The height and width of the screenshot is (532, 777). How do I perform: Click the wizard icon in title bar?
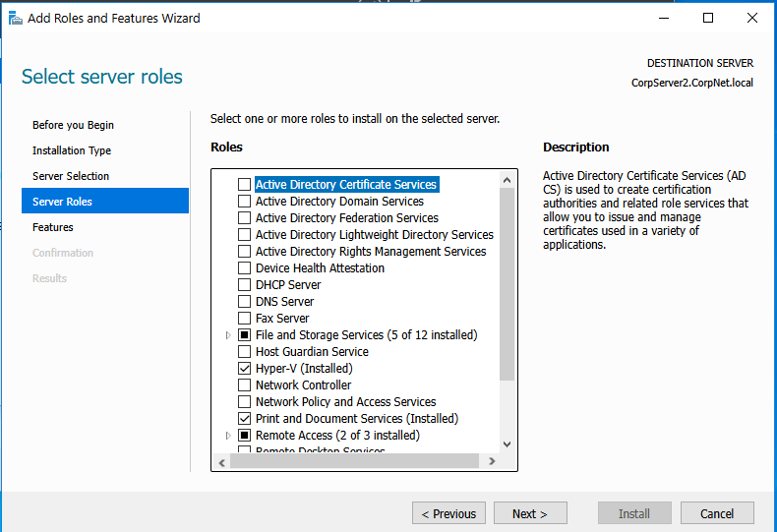(16, 18)
